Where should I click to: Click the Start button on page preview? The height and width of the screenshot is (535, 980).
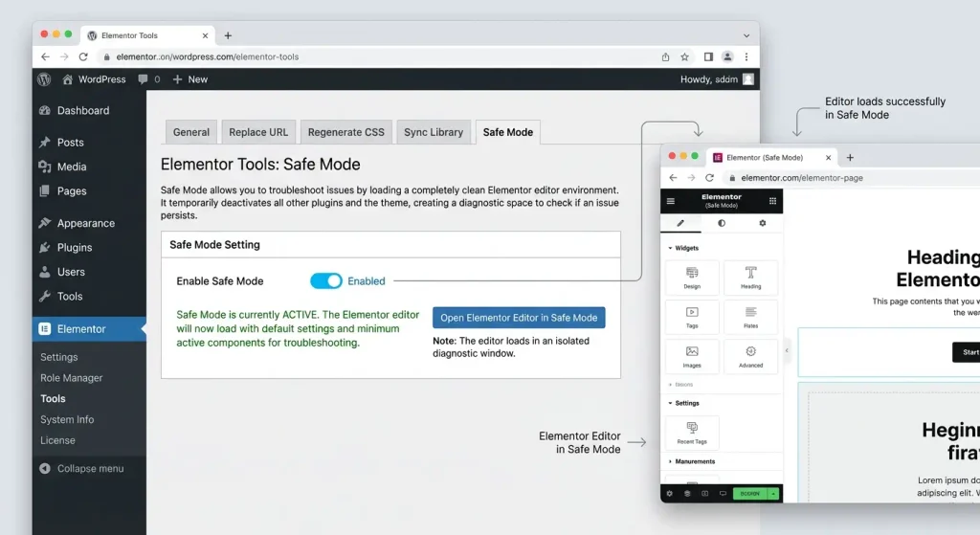pos(967,352)
